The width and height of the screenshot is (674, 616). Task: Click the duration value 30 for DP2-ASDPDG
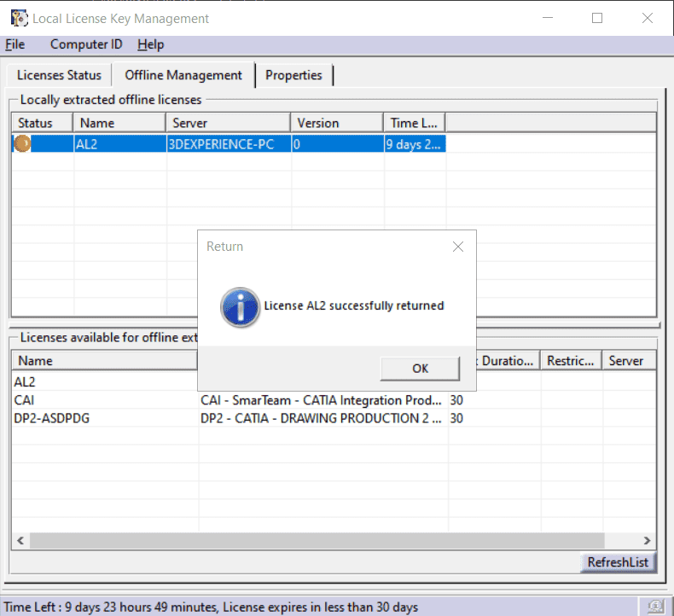pyautogui.click(x=456, y=418)
